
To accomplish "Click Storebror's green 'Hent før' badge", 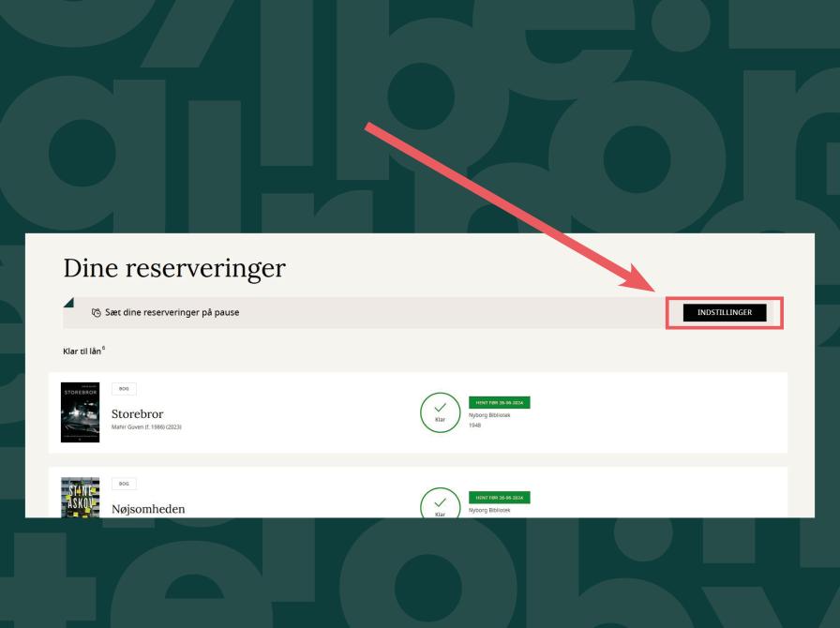I will click(500, 402).
